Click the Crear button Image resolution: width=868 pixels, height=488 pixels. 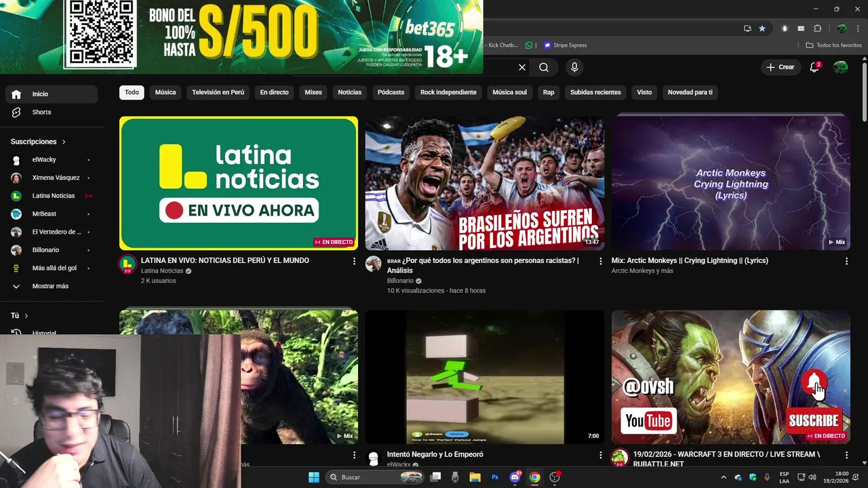coord(780,67)
